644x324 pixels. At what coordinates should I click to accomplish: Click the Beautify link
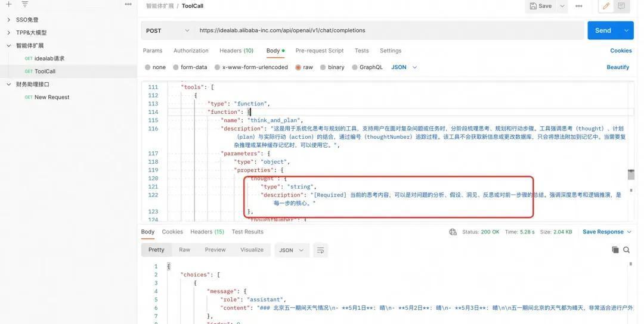[x=618, y=67]
